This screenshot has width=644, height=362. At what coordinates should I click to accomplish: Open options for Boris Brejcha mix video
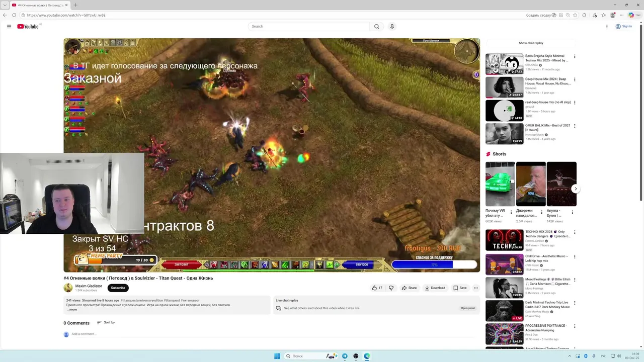(575, 56)
